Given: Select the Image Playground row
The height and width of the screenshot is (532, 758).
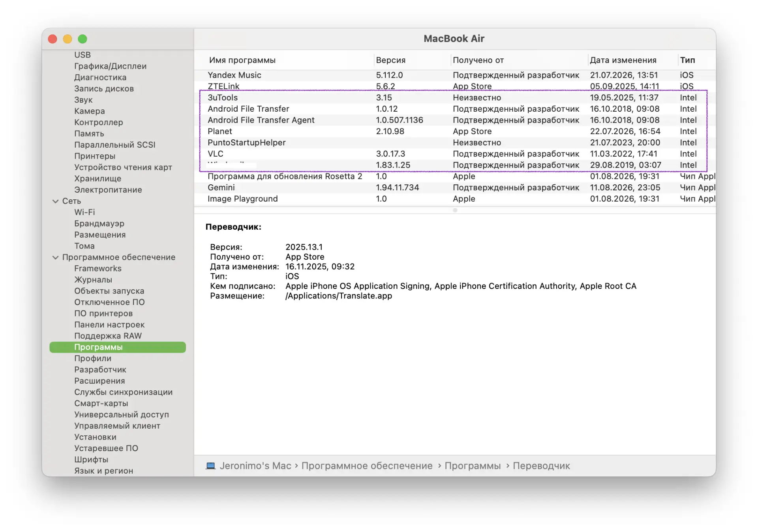Looking at the screenshot, I should tap(455, 199).
